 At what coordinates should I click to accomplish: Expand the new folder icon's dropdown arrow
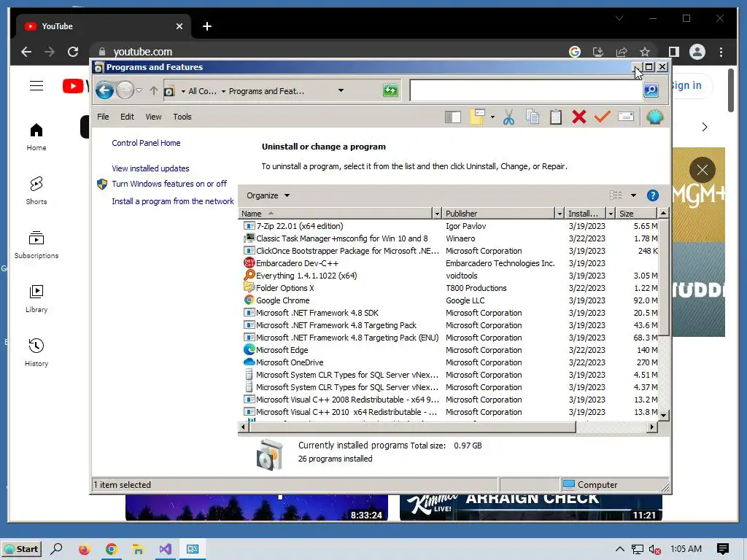pyautogui.click(x=492, y=117)
